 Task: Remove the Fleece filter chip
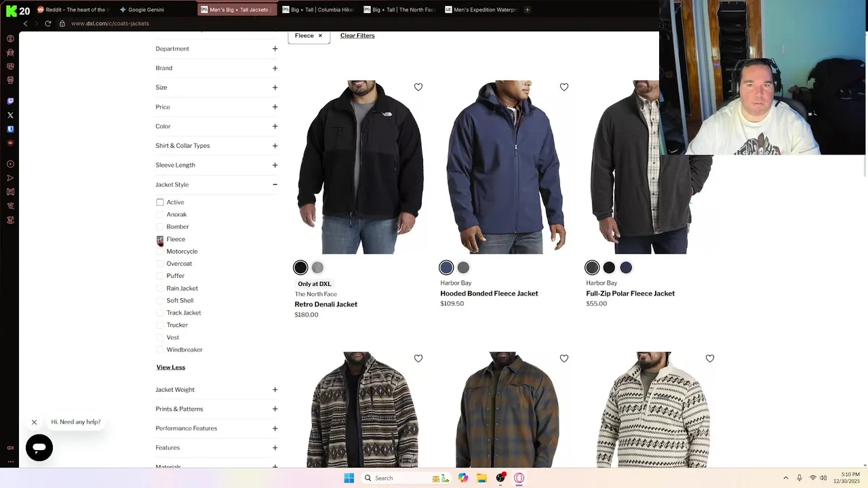(320, 36)
